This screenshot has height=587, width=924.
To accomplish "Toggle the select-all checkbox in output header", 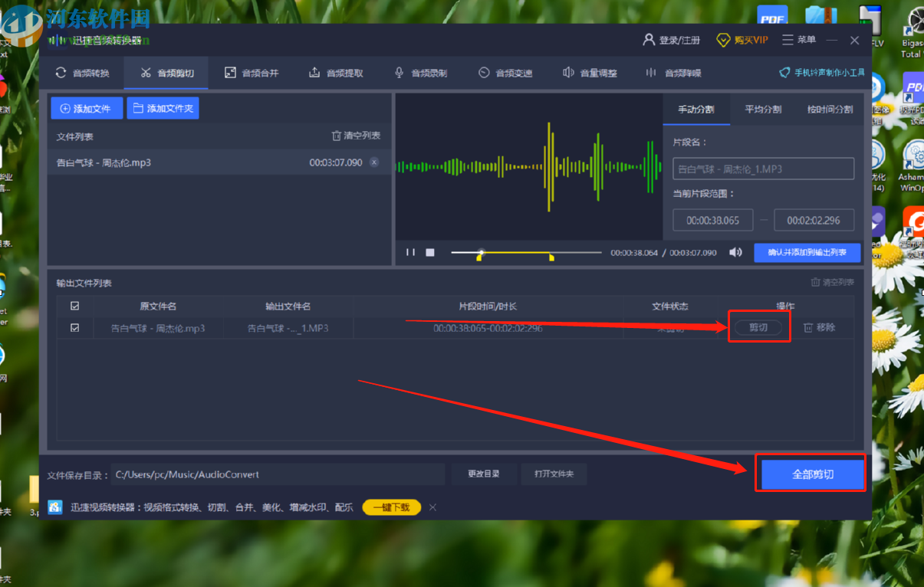I will (x=74, y=306).
